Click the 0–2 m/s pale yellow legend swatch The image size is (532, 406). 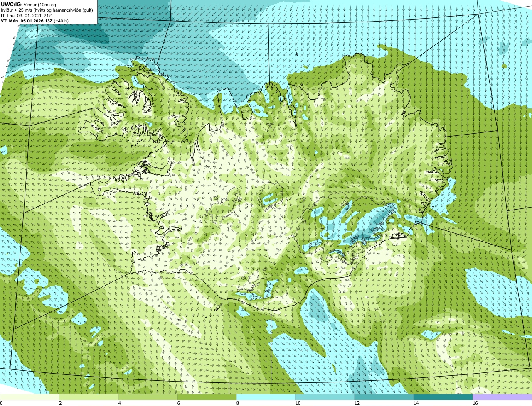point(30,397)
